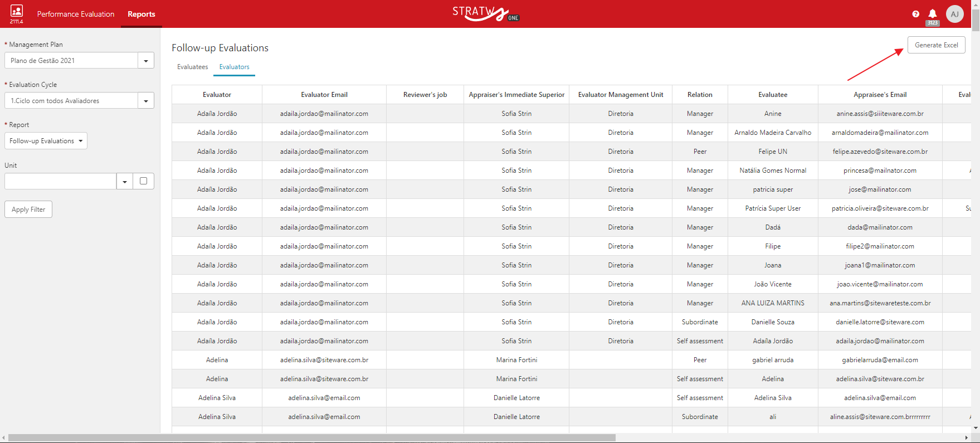Expand the Unit dropdown arrow

[x=125, y=181]
